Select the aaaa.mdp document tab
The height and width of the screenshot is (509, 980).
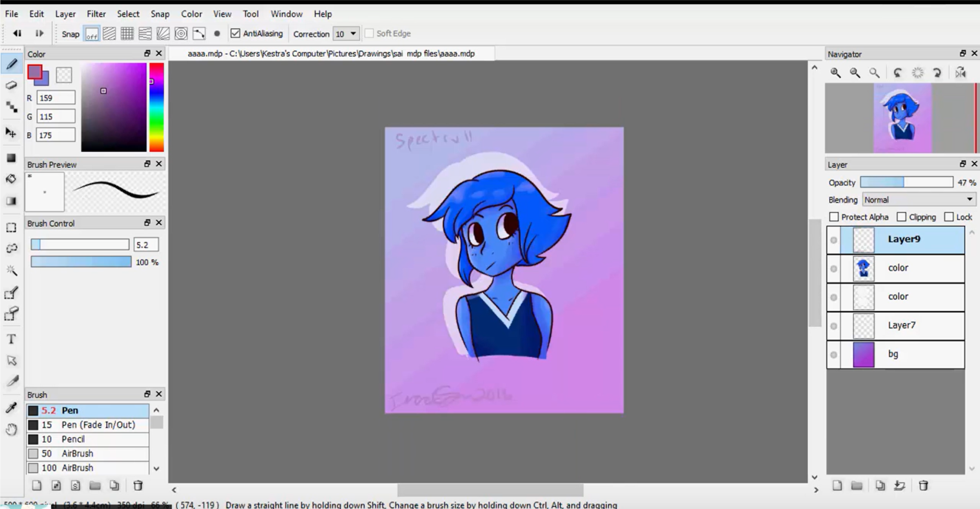pos(331,54)
